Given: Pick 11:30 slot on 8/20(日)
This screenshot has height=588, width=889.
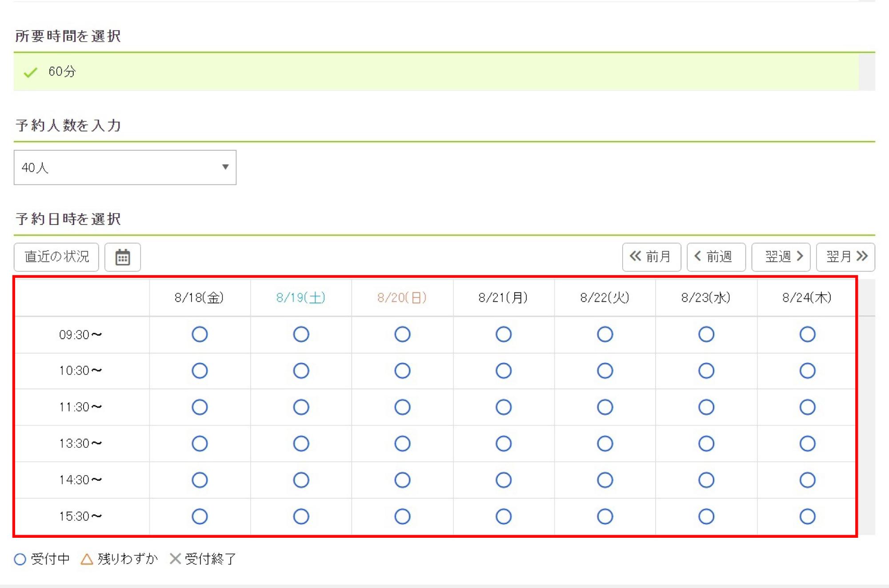Looking at the screenshot, I should pos(402,407).
